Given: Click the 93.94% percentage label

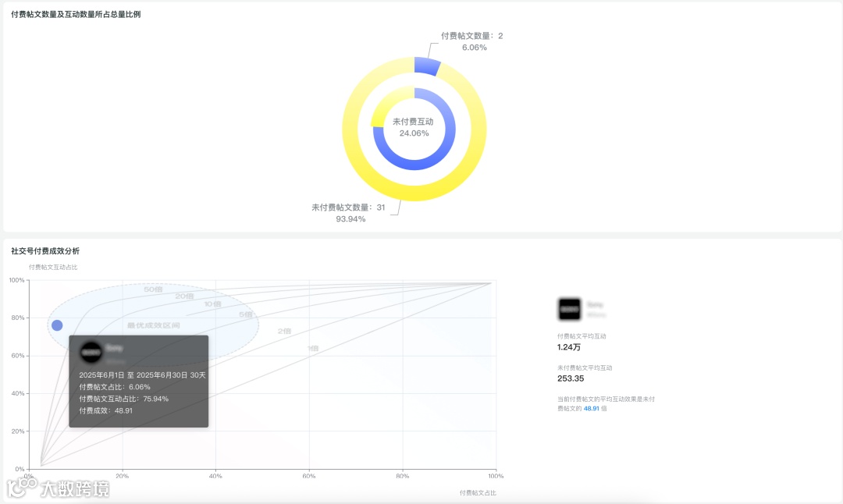Looking at the screenshot, I should pyautogui.click(x=350, y=219).
